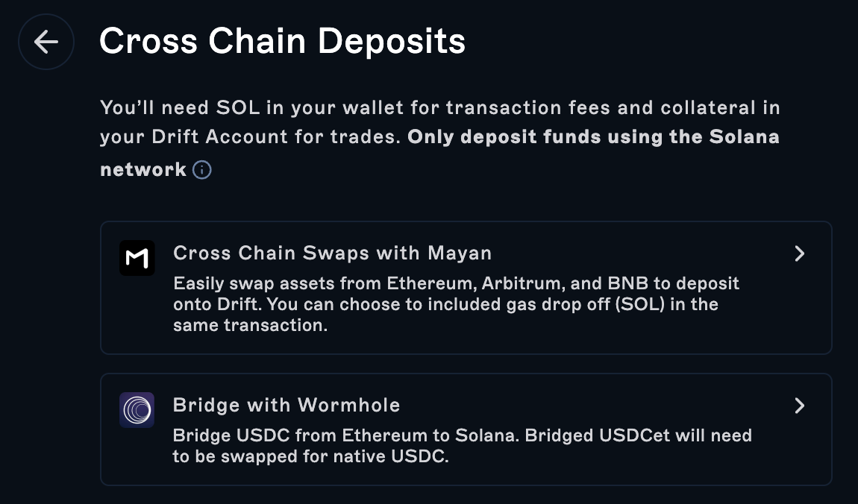Open Wormhole bridge via its right chevron
Viewport: 858px width, 504px height.
pos(799,406)
